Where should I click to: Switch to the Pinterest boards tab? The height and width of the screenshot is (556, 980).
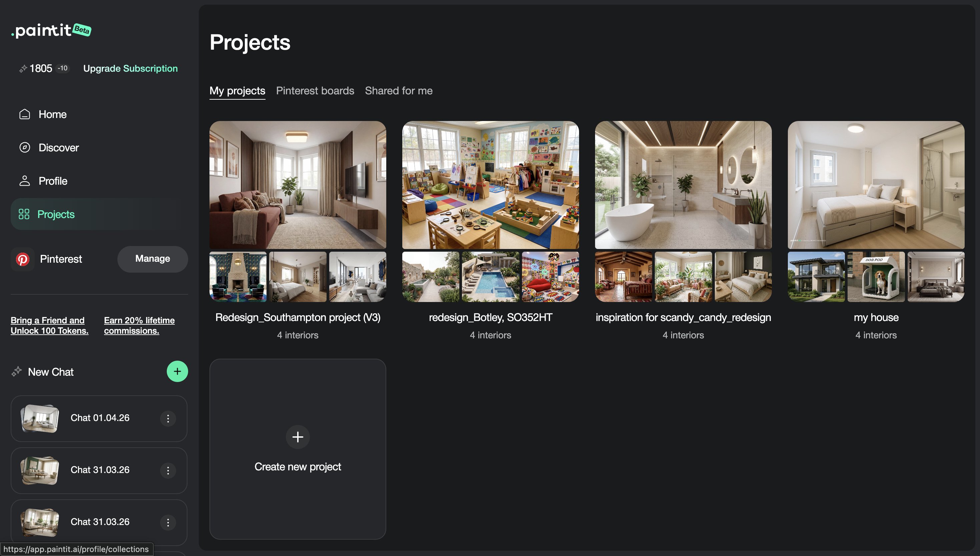coord(315,91)
